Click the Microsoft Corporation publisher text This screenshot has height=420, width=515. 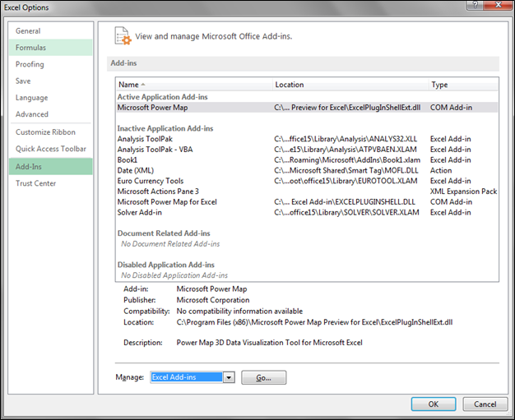tap(213, 300)
